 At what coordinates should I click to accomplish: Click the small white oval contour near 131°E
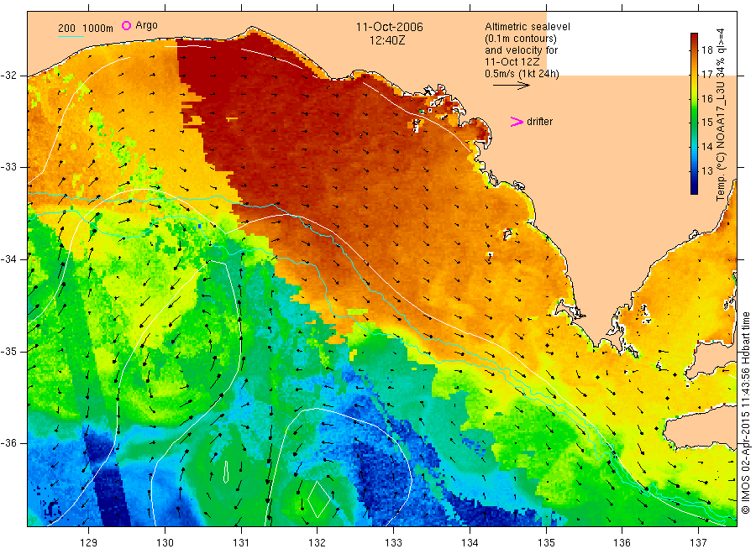pos(226,471)
